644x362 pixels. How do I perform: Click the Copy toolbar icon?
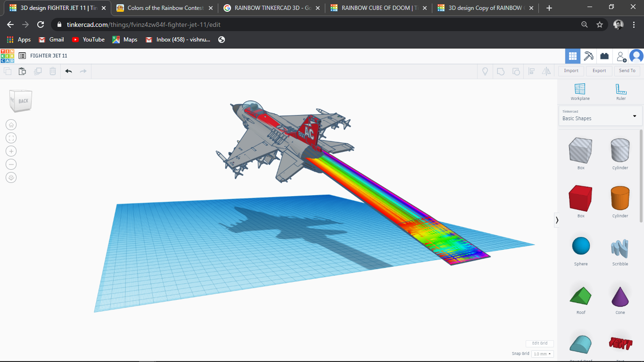tap(8, 71)
